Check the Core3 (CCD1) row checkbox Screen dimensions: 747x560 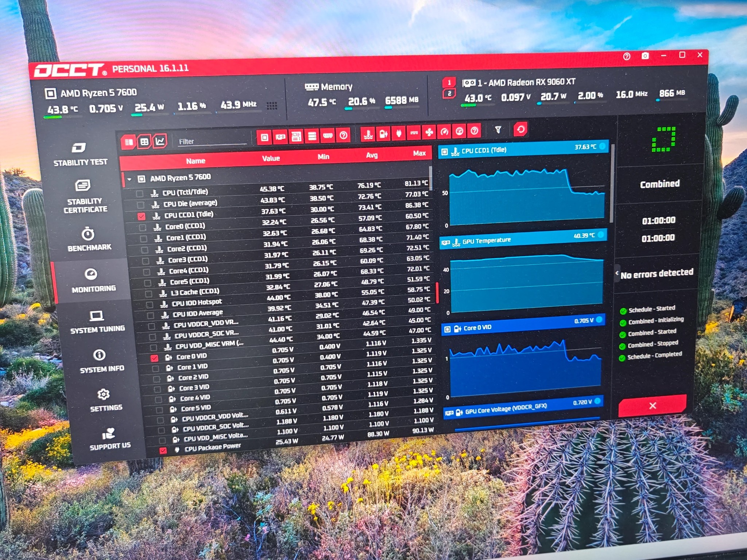(x=146, y=261)
